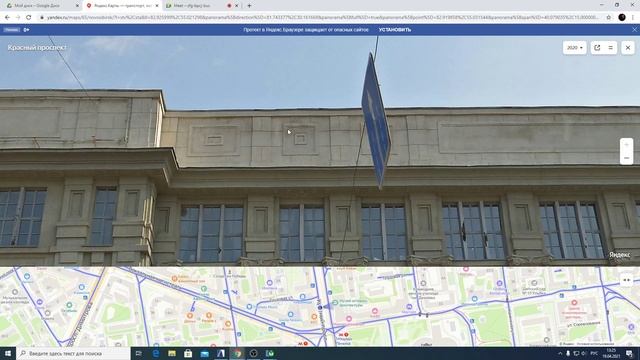This screenshot has height=360, width=640.
Task: Click the share panorama icon
Action: click(x=597, y=48)
